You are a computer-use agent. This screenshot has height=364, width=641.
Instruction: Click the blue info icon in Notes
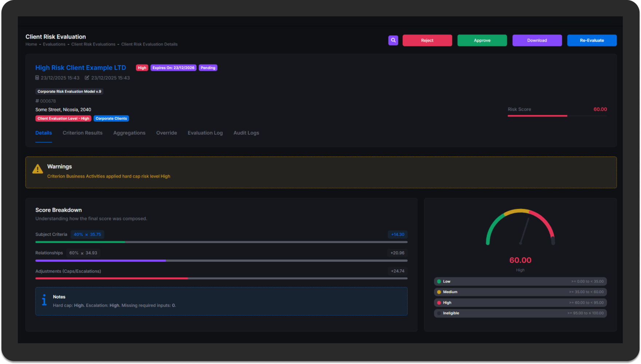click(x=44, y=300)
